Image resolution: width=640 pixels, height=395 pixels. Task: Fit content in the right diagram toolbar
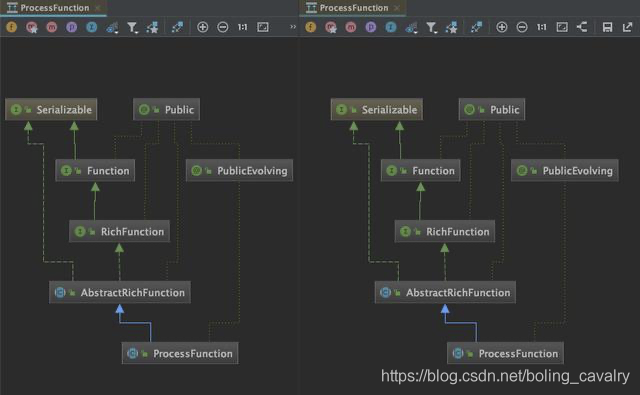point(562,27)
